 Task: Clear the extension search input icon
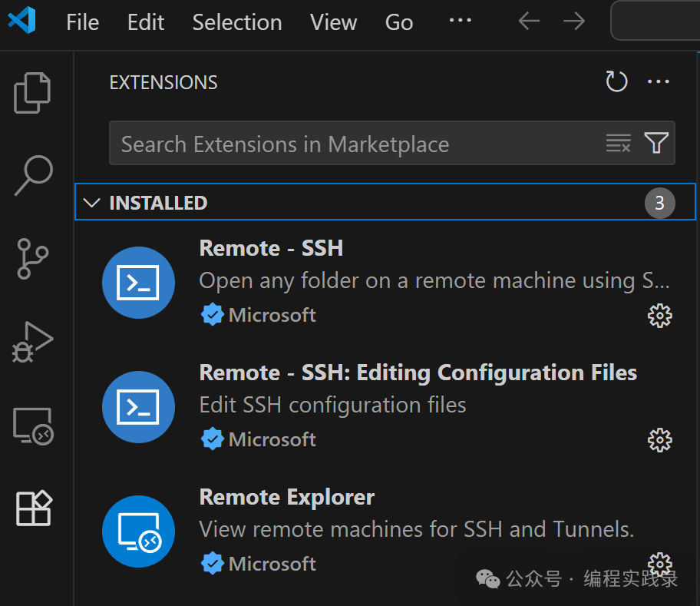pyautogui.click(x=619, y=143)
